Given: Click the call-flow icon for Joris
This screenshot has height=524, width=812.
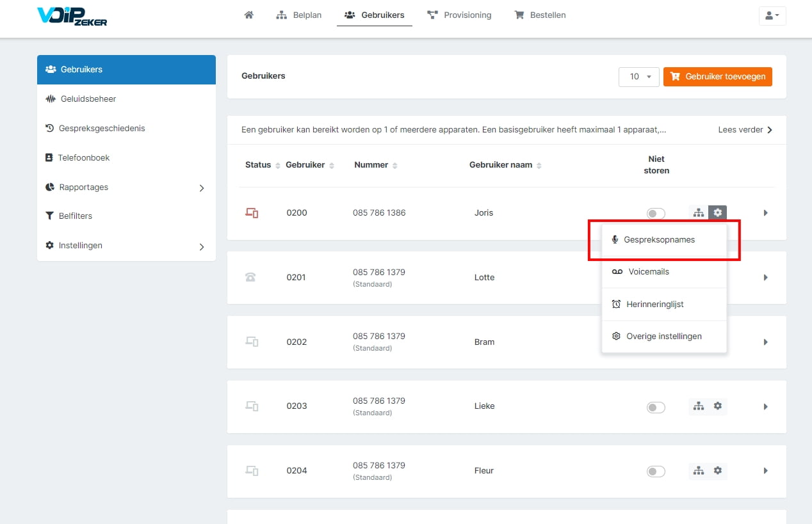Looking at the screenshot, I should click(699, 212).
